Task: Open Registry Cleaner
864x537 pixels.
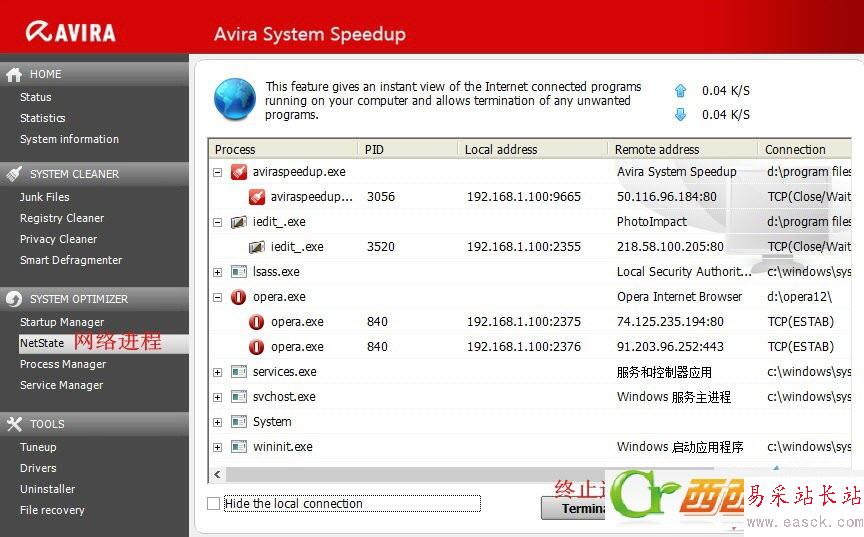Action: point(62,218)
